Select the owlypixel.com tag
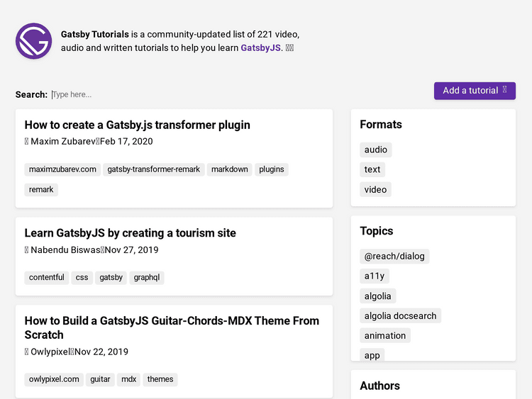Image resolution: width=532 pixels, height=399 pixels. click(x=54, y=379)
